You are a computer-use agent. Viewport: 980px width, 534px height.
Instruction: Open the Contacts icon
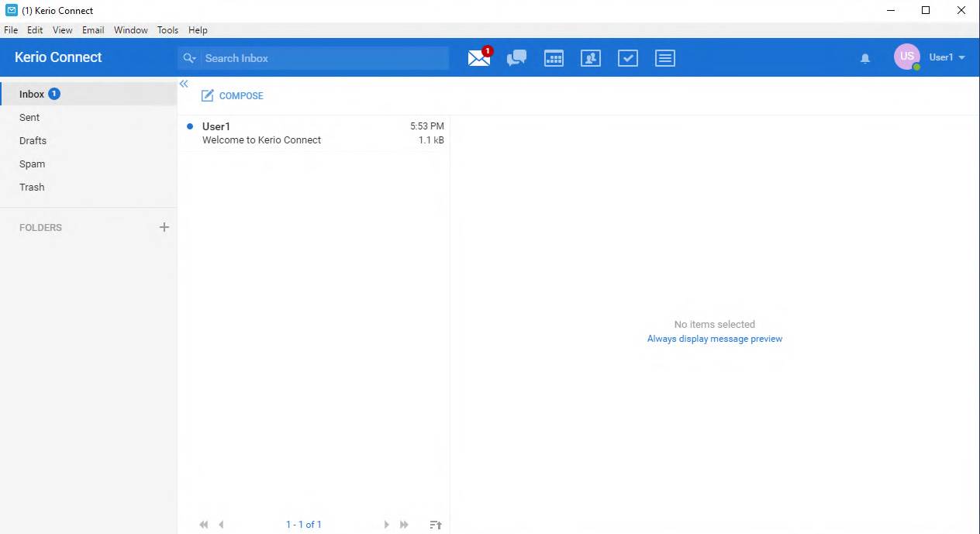tap(591, 58)
